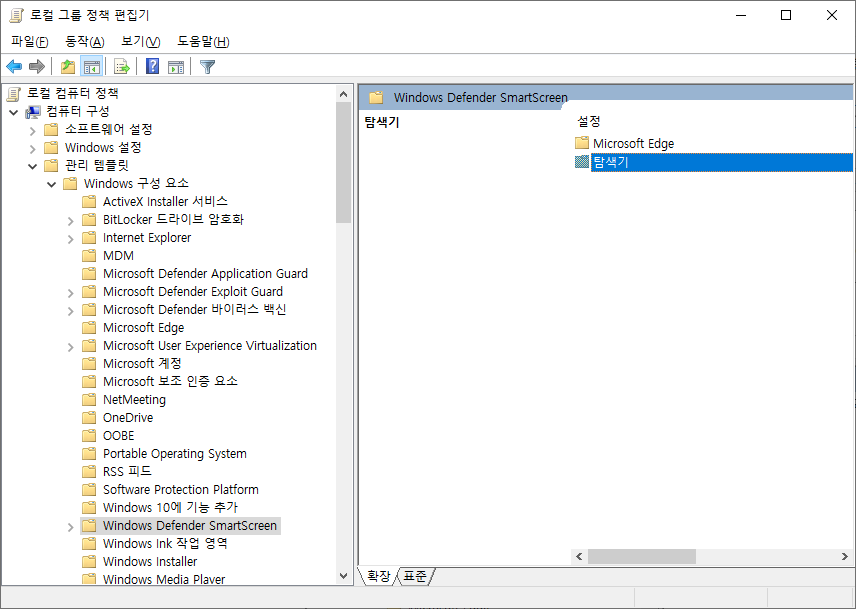Open the Help question-mark toolbar icon
Screen dimensions: 856x609
(x=153, y=67)
